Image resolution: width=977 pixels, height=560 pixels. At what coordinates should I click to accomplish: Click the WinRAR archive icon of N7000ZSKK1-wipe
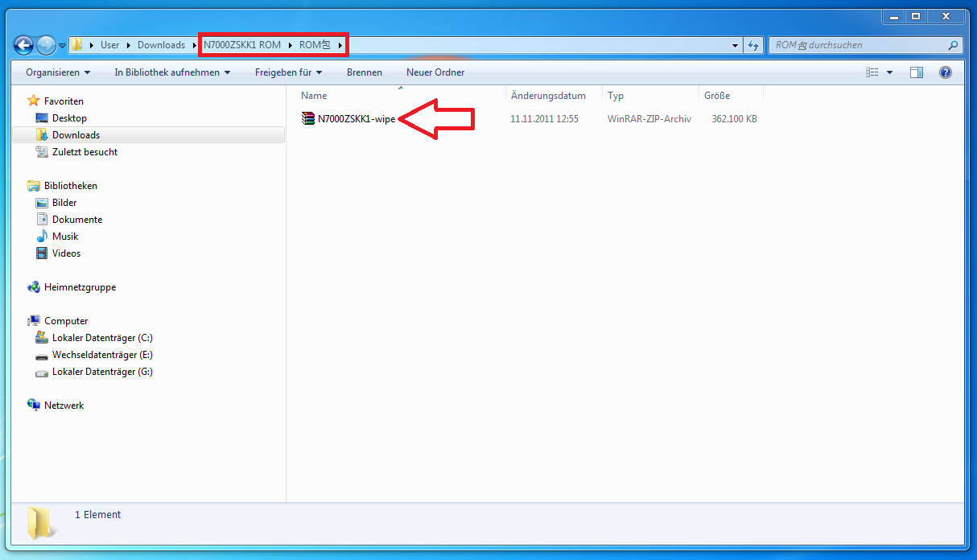pyautogui.click(x=308, y=119)
